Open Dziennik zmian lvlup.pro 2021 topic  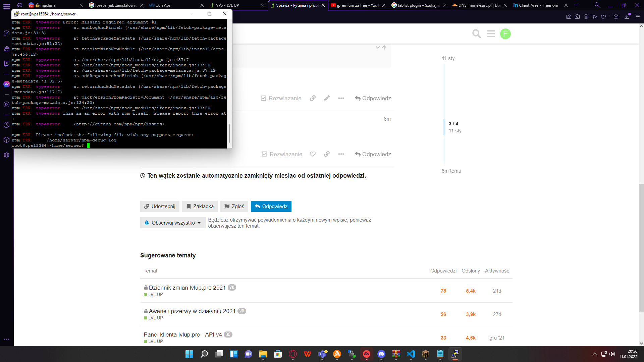coord(187,288)
